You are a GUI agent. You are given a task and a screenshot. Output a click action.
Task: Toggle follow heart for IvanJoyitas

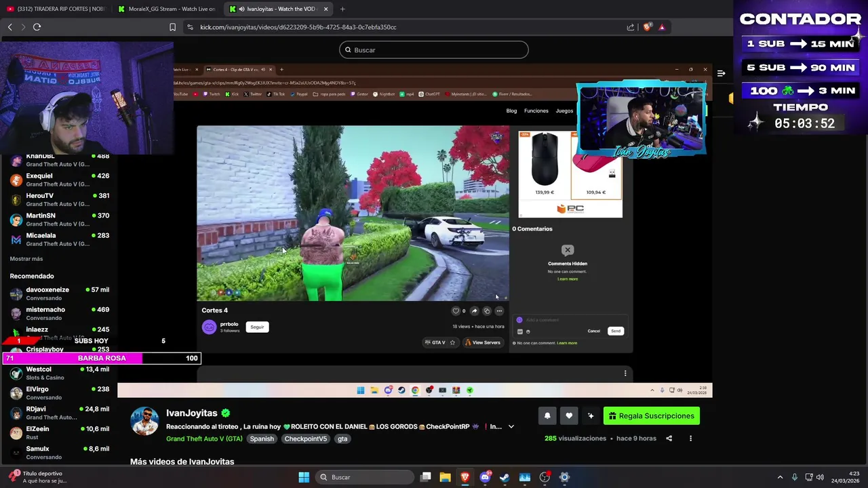click(x=569, y=415)
